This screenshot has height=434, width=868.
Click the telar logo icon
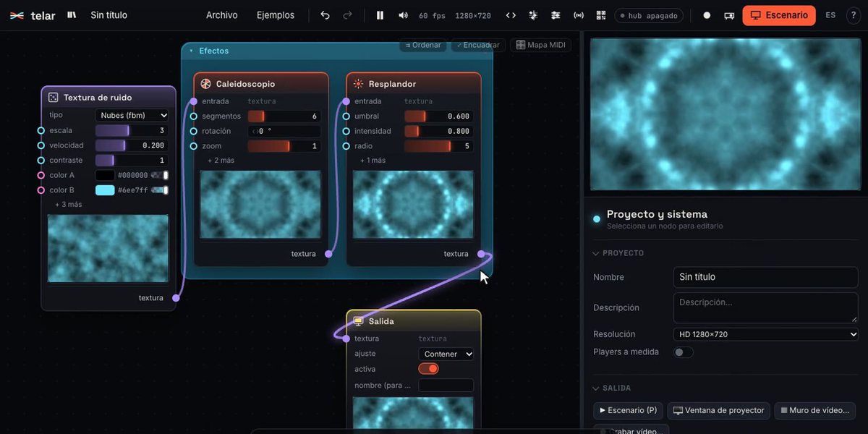pos(17,15)
